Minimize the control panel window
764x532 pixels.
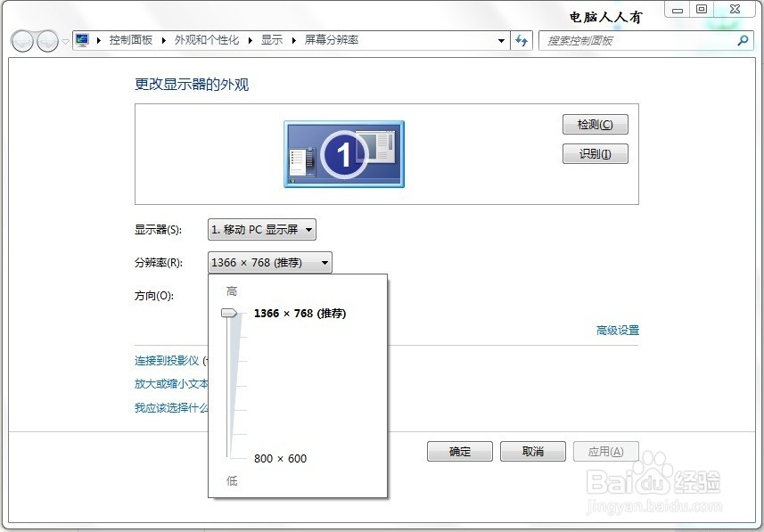point(678,9)
